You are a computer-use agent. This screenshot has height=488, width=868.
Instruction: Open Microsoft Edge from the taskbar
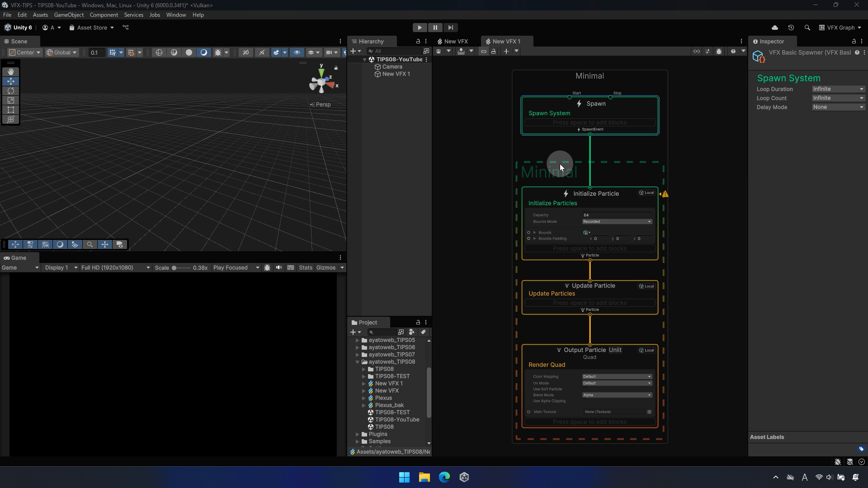tap(444, 477)
